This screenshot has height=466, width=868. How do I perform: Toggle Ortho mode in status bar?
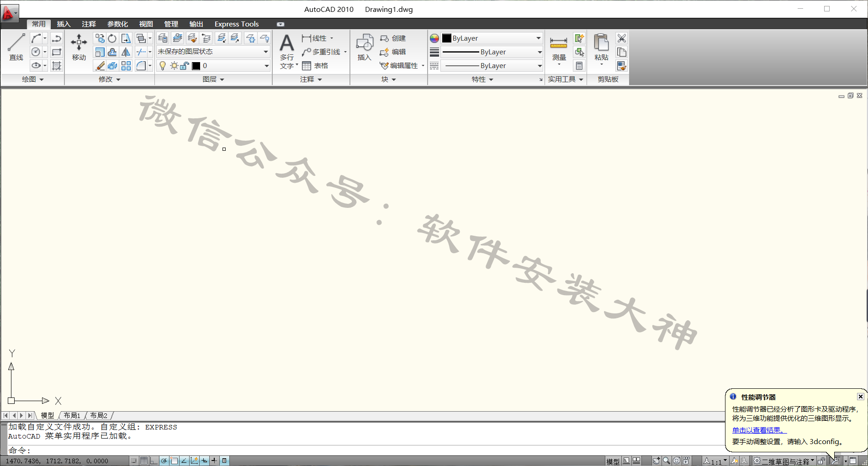[154, 461]
